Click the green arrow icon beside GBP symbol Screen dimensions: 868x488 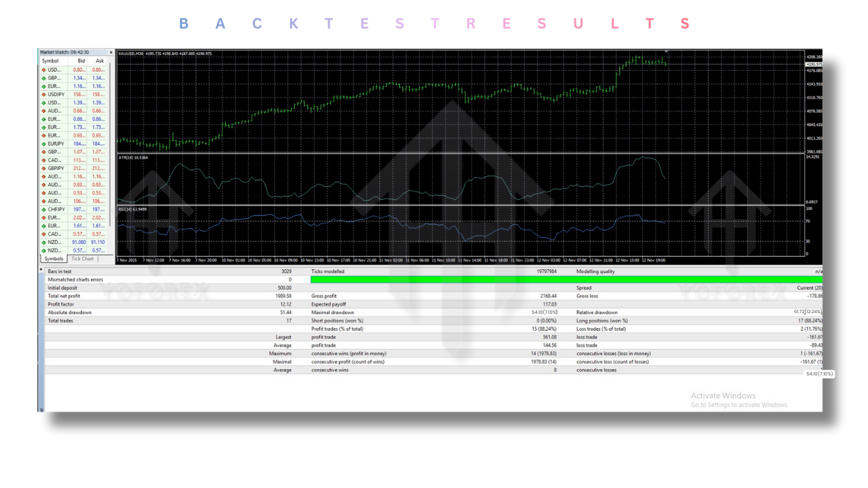coord(42,78)
